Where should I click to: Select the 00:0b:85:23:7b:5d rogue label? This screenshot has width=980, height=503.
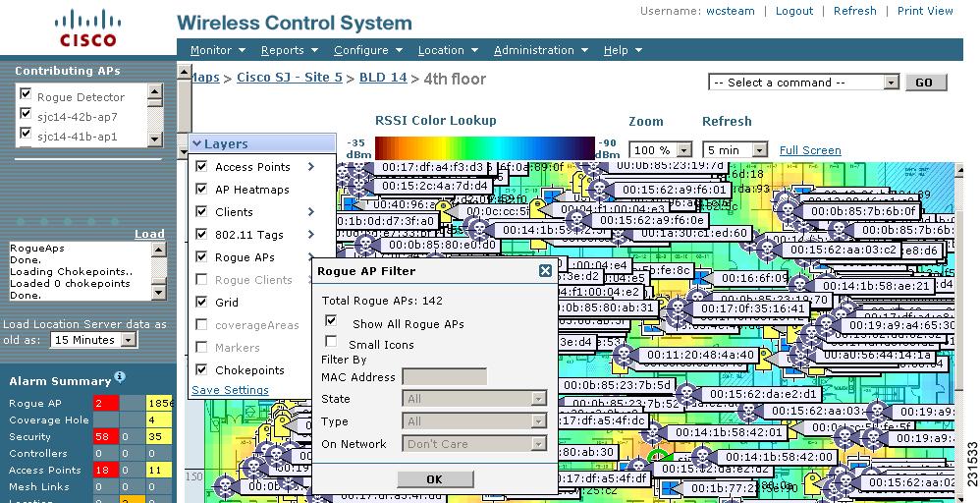coord(616,385)
